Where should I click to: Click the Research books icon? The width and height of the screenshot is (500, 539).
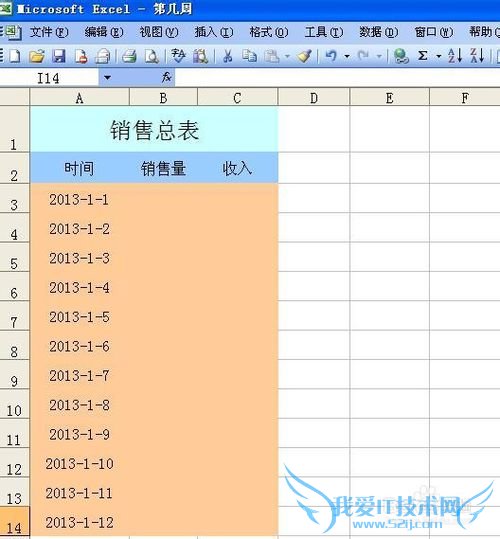(200, 56)
